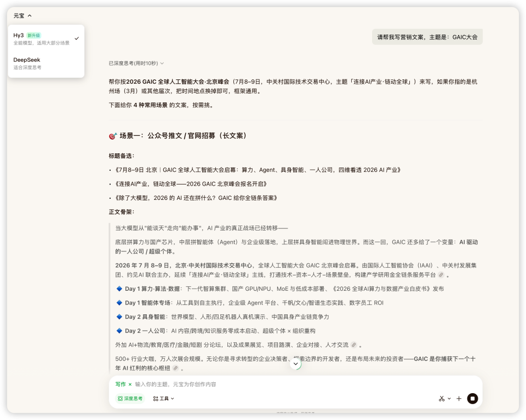
Task: Stop generating with the black stop button
Action: click(472, 399)
